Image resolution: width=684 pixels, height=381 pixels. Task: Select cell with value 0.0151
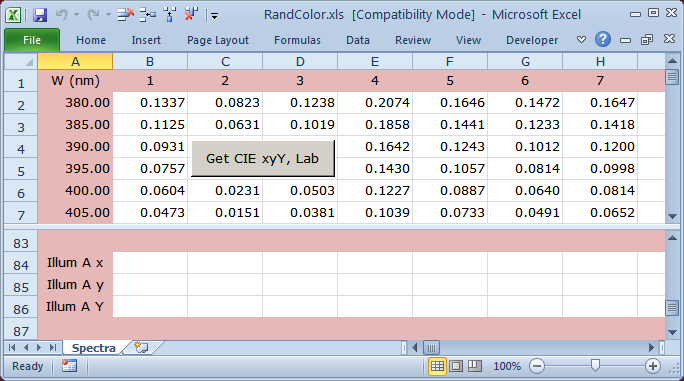[x=225, y=213]
